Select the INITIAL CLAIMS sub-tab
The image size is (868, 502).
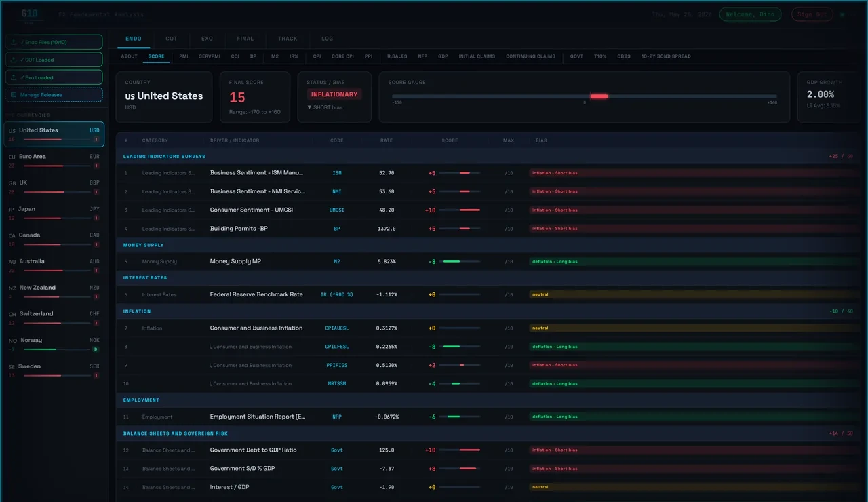click(x=477, y=56)
